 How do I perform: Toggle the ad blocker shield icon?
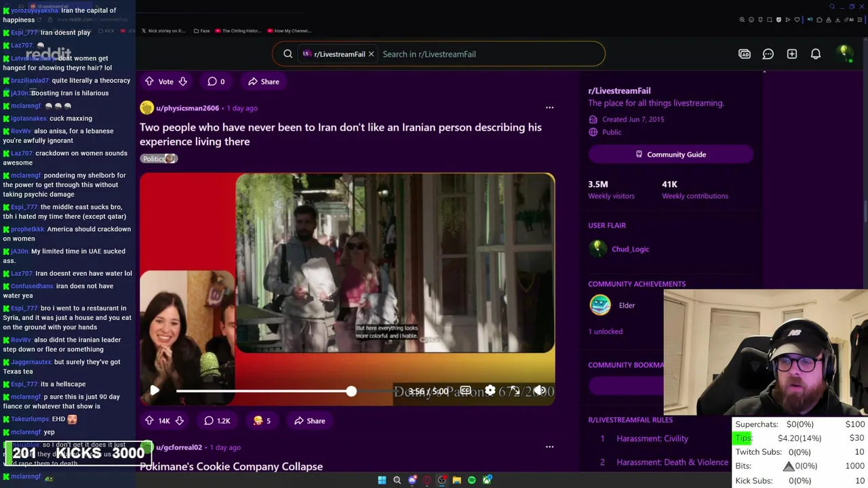click(778, 20)
